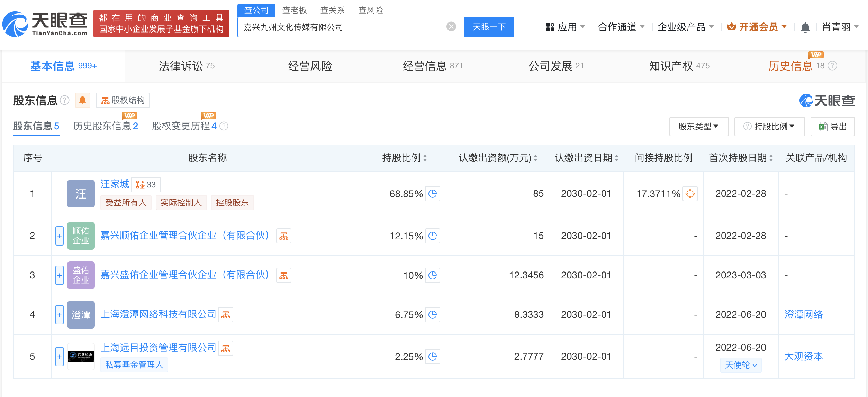Screen dimensions: 868x397
Task: Open help icon beside 股东信息 heading
Action: pos(65,100)
